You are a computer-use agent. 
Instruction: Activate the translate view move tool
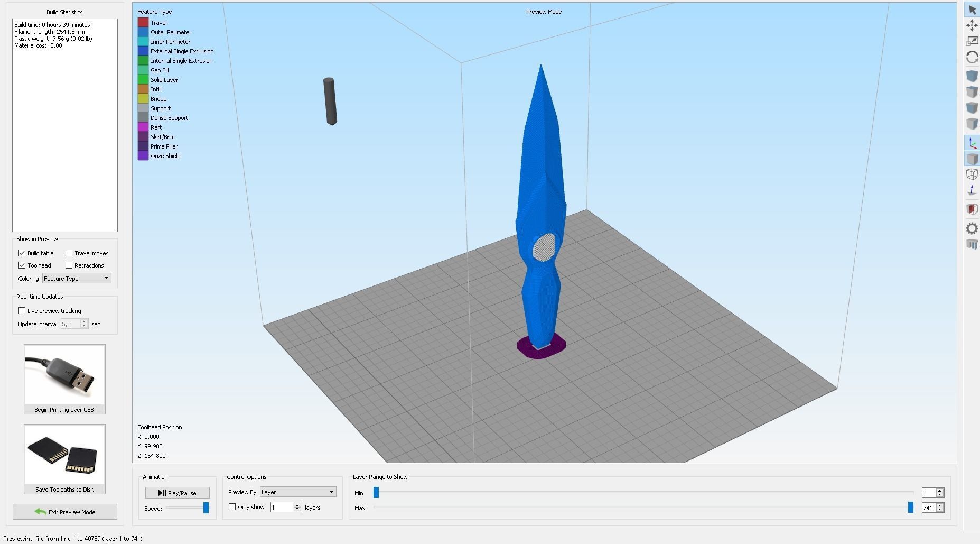(972, 25)
